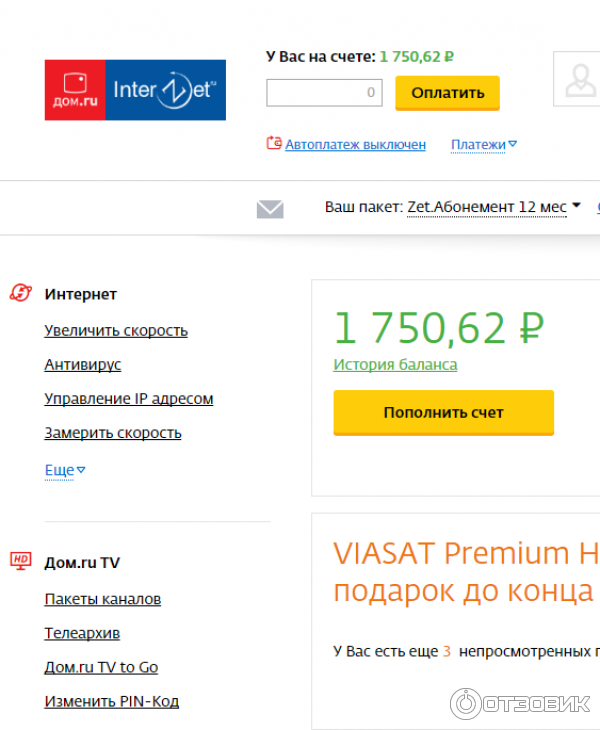600x730 pixels.
Task: Open the user profile avatar icon
Action: coord(580,80)
